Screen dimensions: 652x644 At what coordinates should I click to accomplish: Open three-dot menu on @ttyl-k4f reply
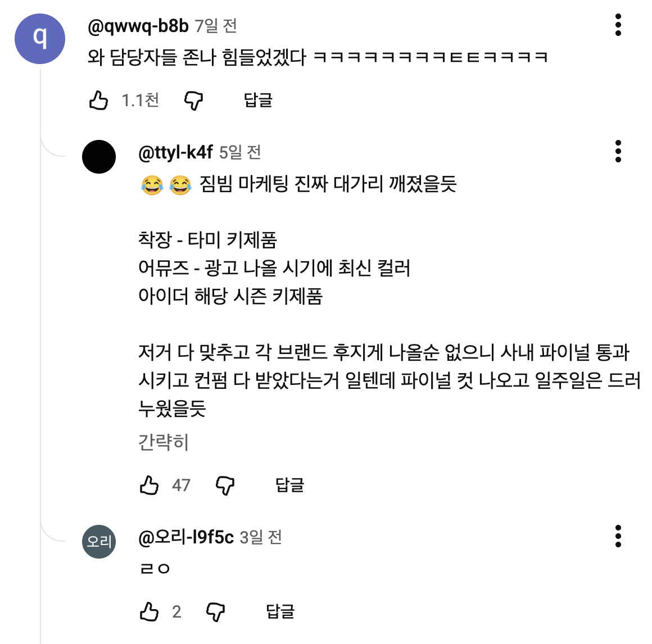618,152
